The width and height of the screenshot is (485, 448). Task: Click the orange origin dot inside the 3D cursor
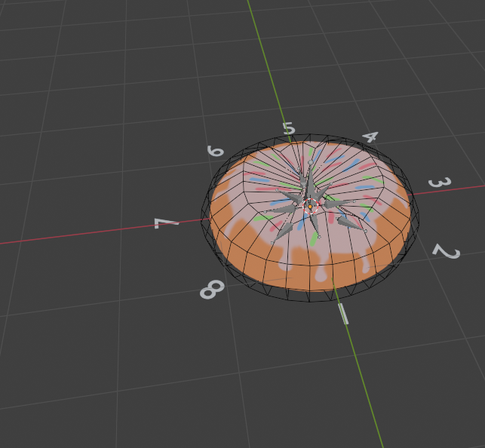(310, 207)
